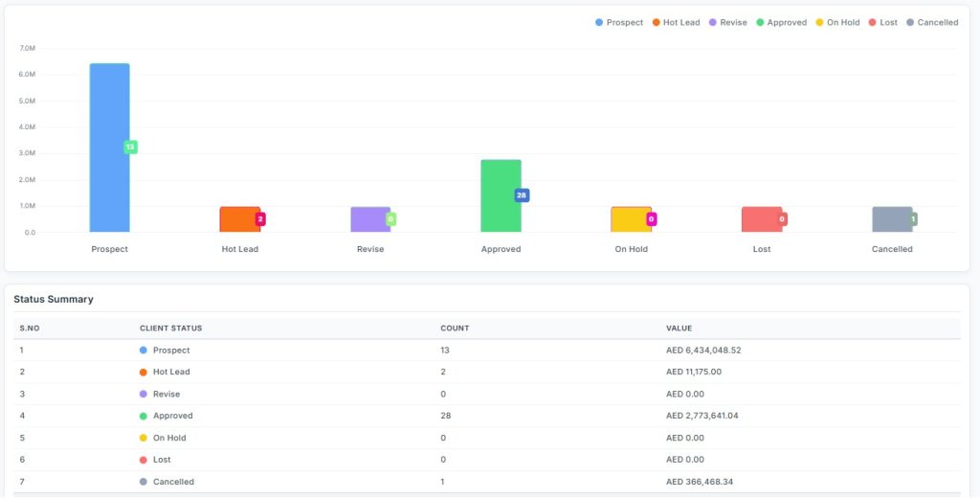Click the 13 count badge on Prospect bar
The width and height of the screenshot is (980, 498).
click(x=130, y=147)
